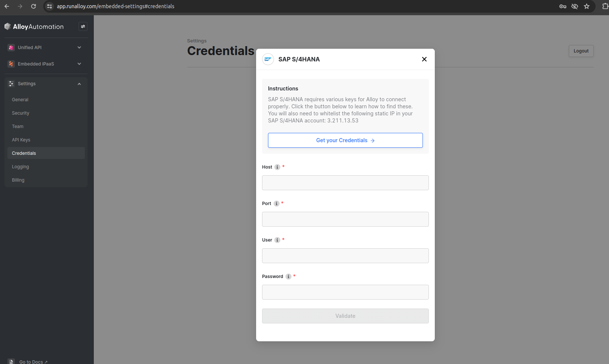Click the SAP logo icon in dialog header
This screenshot has width=609, height=364.
[x=268, y=59]
